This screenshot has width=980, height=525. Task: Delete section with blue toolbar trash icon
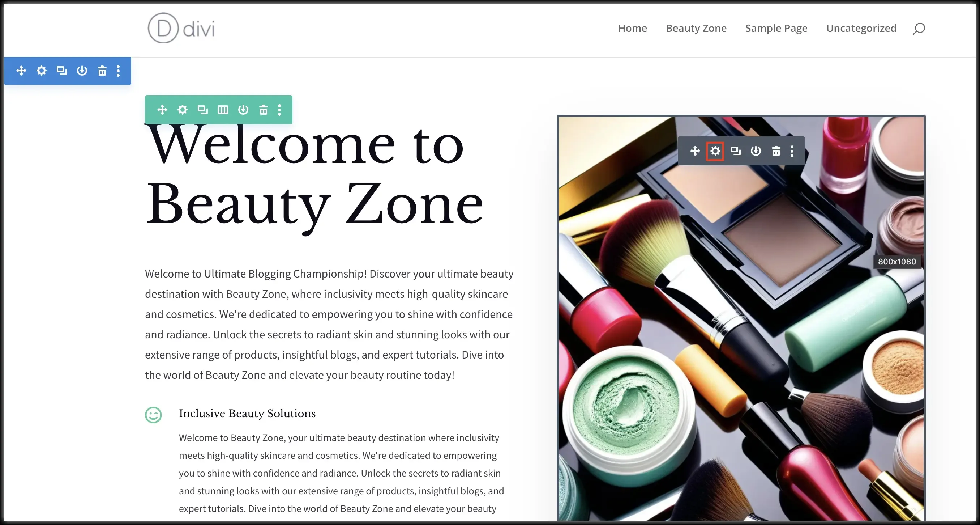coord(102,71)
